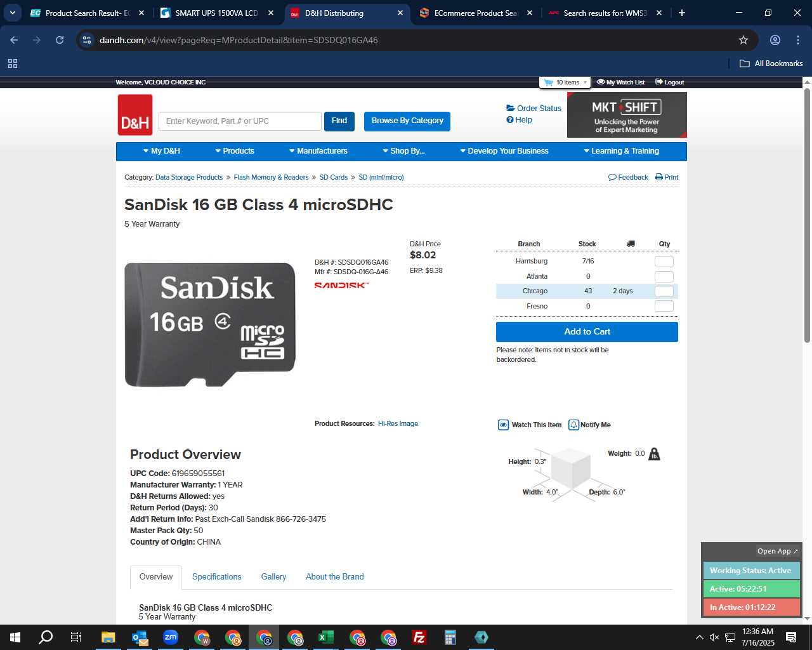Open the shopping cart icon with 10 items
The width and height of the screenshot is (812, 650).
click(x=548, y=83)
